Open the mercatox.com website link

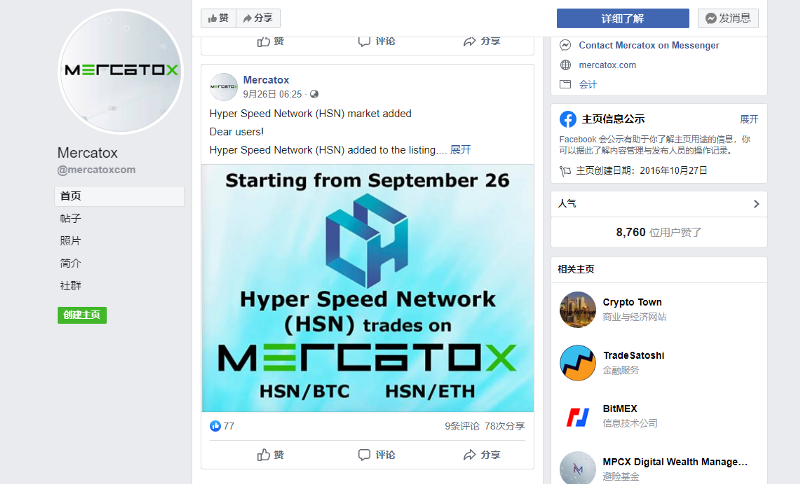pos(607,65)
